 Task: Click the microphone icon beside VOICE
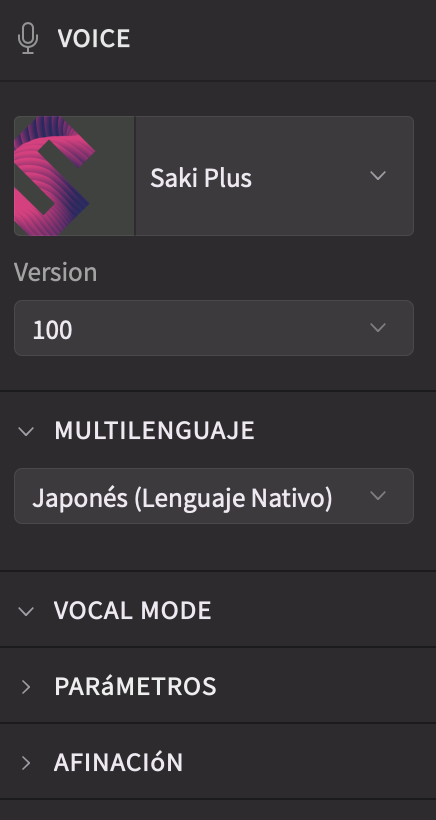(28, 39)
